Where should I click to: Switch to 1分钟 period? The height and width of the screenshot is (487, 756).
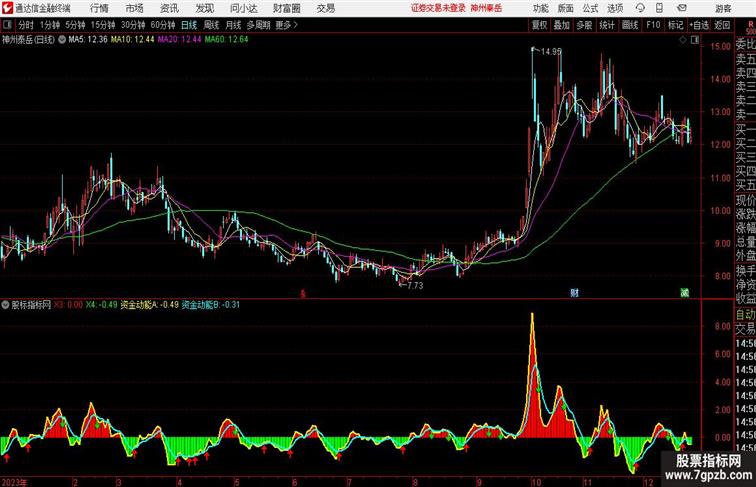click(x=50, y=25)
